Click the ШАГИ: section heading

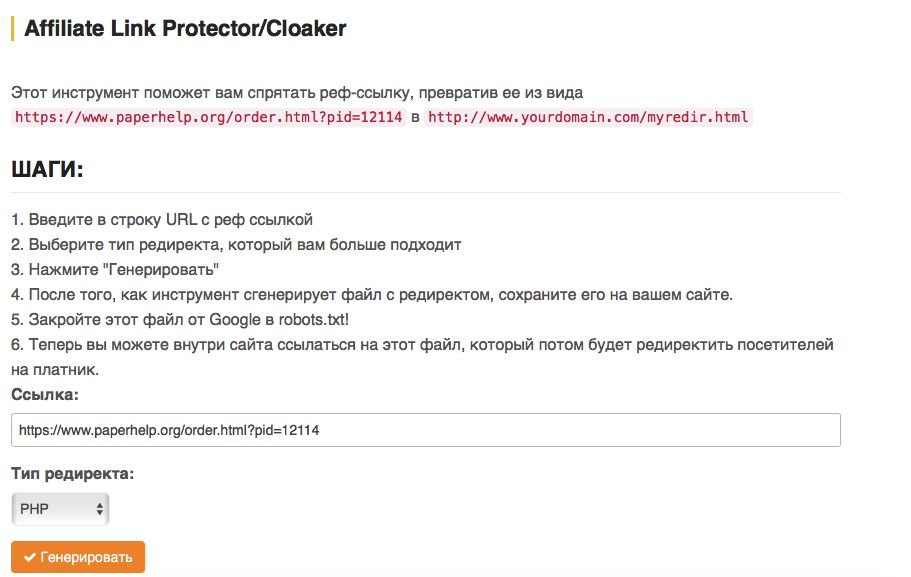[x=48, y=170]
